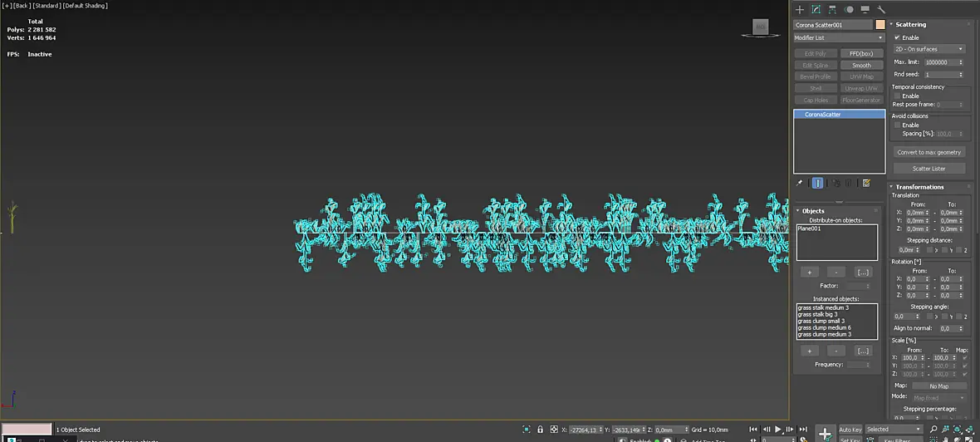Select CoronaScatter in the modifier stack
The image size is (980, 442).
(840, 115)
